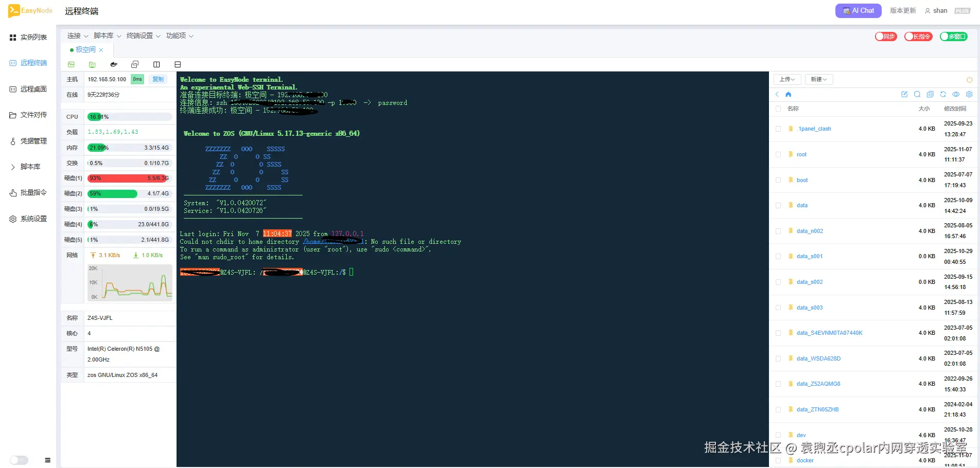The image size is (980, 468).
Task: Open the data_s001 folder
Action: (x=810, y=256)
